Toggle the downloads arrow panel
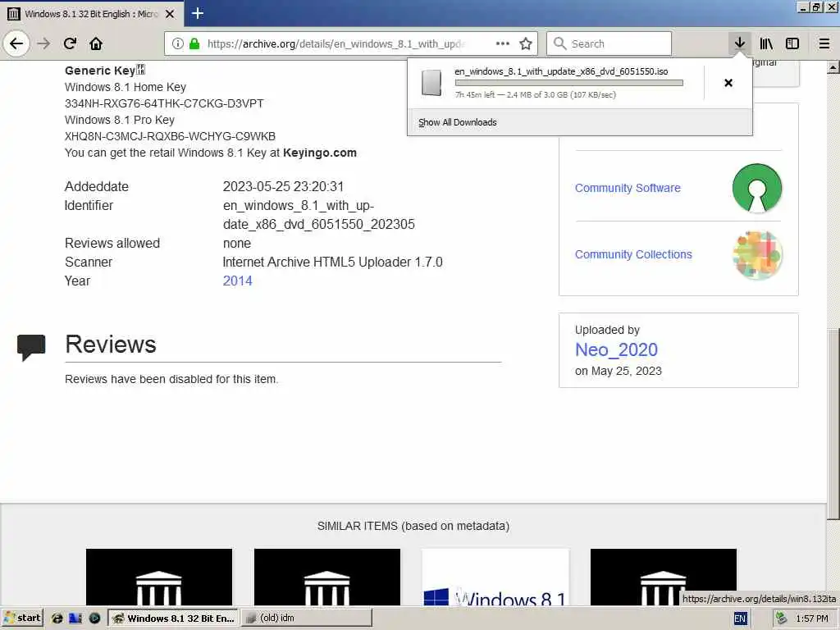The width and height of the screenshot is (840, 630). point(740,43)
